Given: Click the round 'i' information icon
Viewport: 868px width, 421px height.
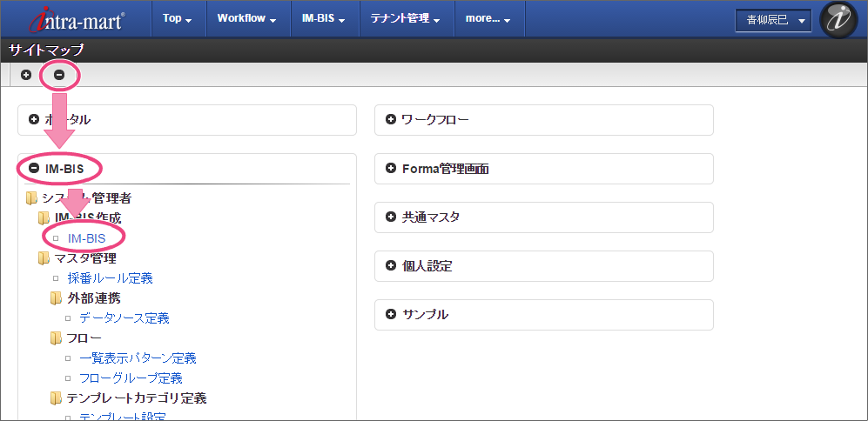Looking at the screenshot, I should [839, 20].
